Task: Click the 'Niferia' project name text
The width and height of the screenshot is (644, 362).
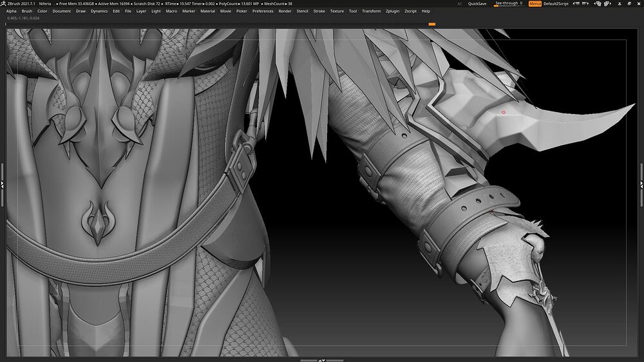Action: point(45,4)
